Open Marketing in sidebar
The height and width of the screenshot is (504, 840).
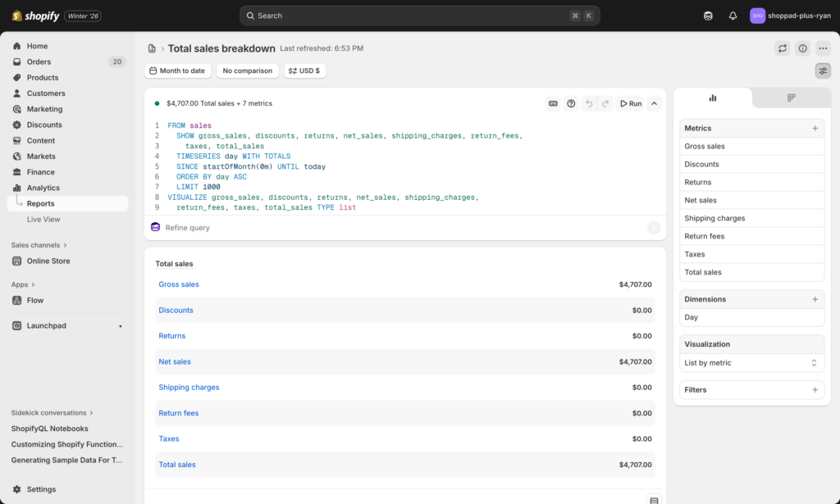tap(67, 109)
